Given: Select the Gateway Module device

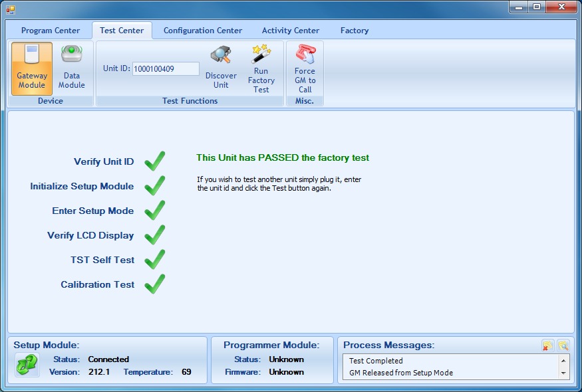Looking at the screenshot, I should tap(32, 68).
